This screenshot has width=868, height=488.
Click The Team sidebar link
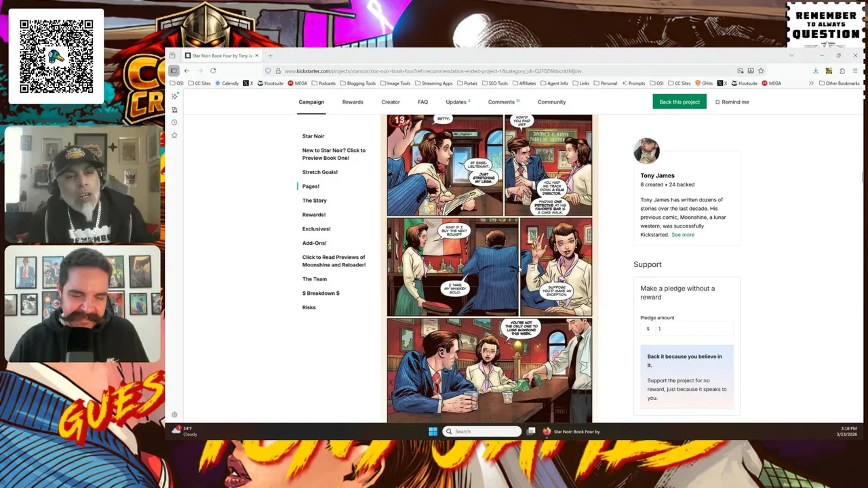pos(315,279)
